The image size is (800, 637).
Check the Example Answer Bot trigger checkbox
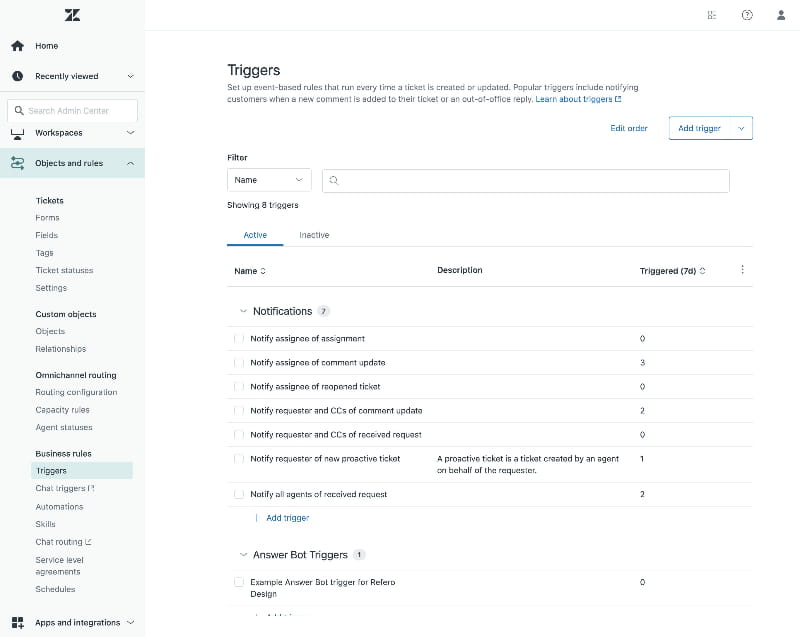point(239,581)
